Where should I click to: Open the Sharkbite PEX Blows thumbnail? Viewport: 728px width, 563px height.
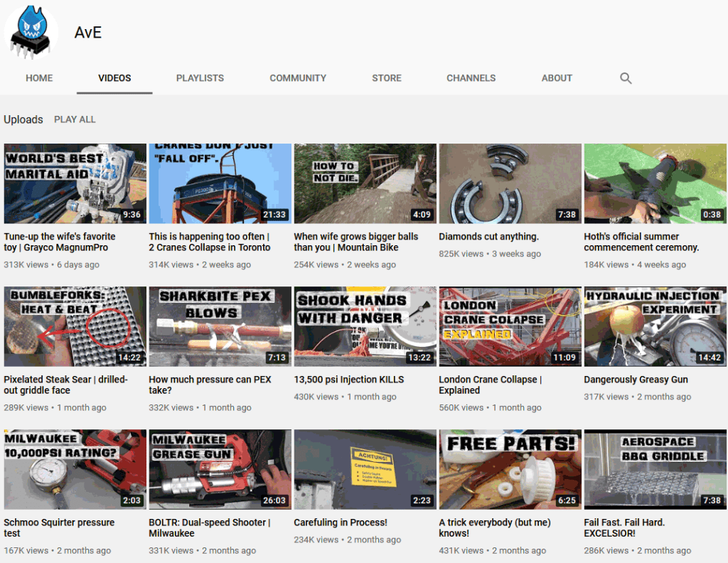pos(220,326)
